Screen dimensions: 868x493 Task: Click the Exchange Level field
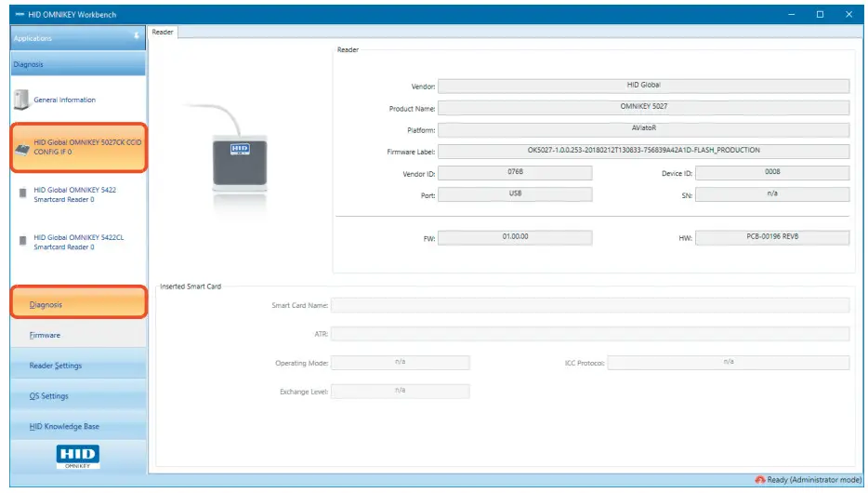pos(401,391)
